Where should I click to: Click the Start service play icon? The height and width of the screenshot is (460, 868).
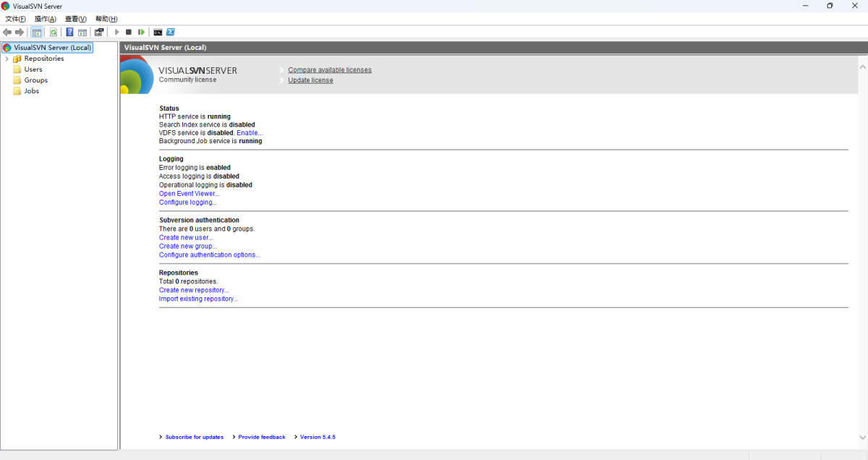click(x=116, y=32)
